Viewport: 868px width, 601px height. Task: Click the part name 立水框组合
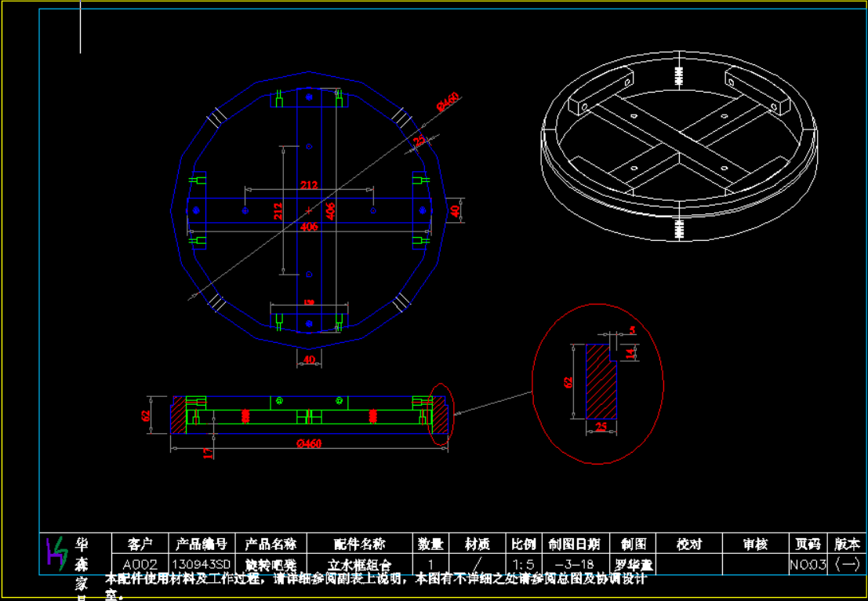pyautogui.click(x=359, y=565)
